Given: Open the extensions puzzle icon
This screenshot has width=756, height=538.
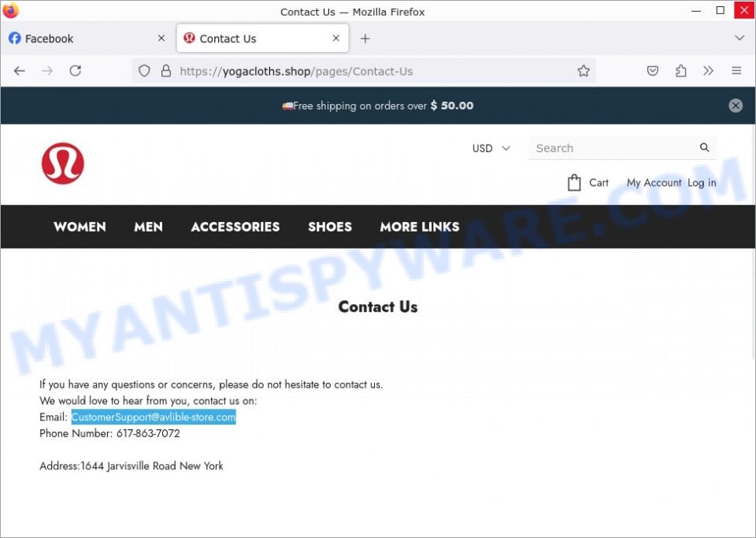Looking at the screenshot, I should click(680, 72).
